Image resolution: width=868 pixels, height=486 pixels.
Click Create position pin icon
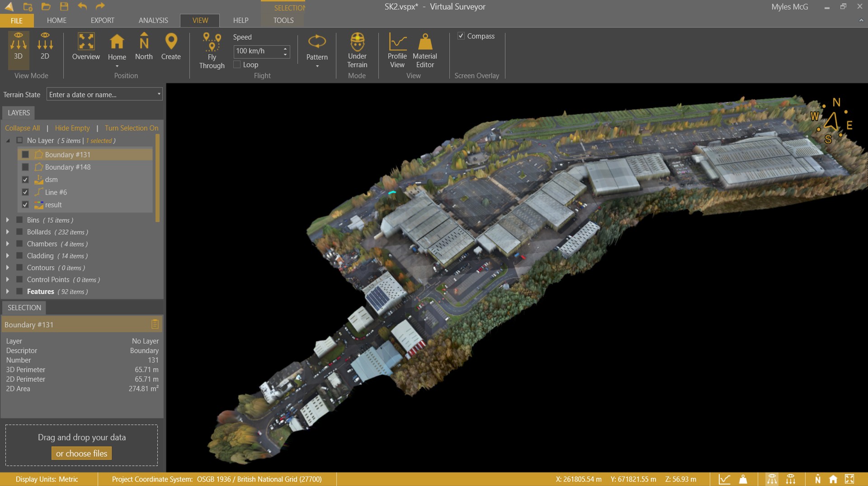[x=171, y=47]
